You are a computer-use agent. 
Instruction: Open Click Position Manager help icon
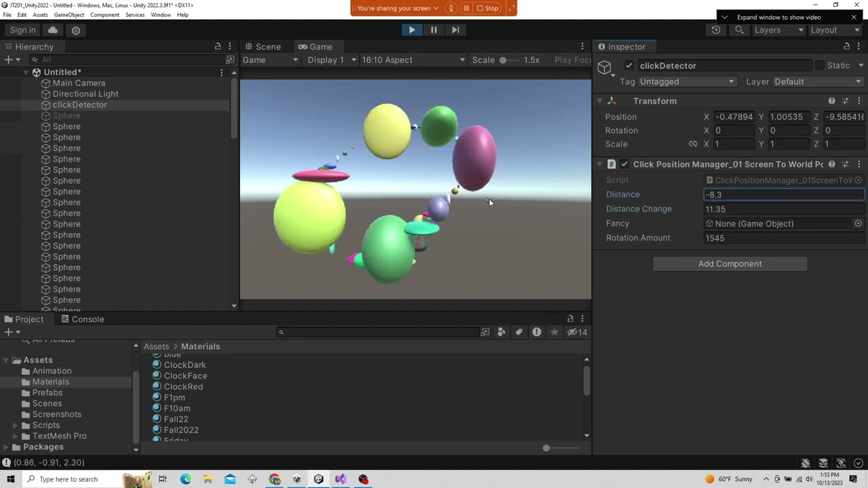click(x=831, y=164)
